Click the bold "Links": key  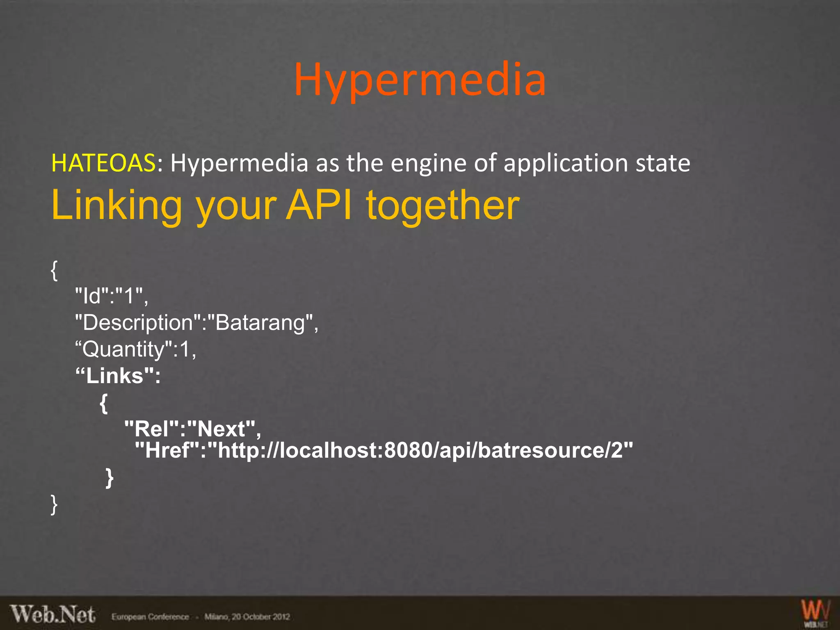(118, 376)
